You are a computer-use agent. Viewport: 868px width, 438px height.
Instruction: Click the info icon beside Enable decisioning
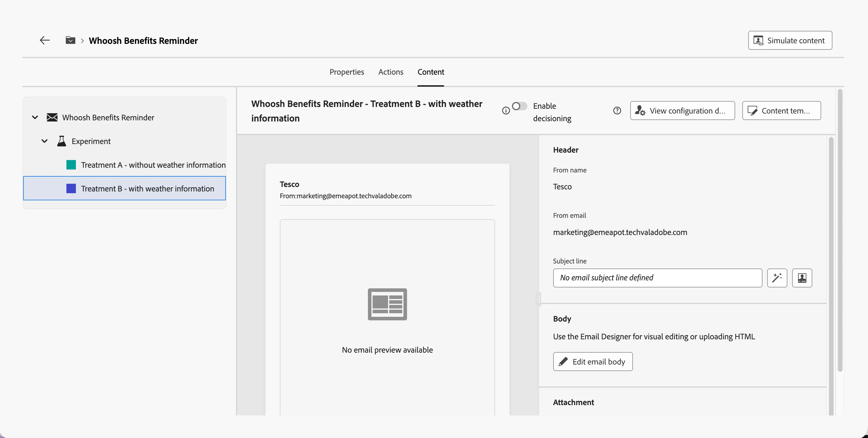coord(505,111)
